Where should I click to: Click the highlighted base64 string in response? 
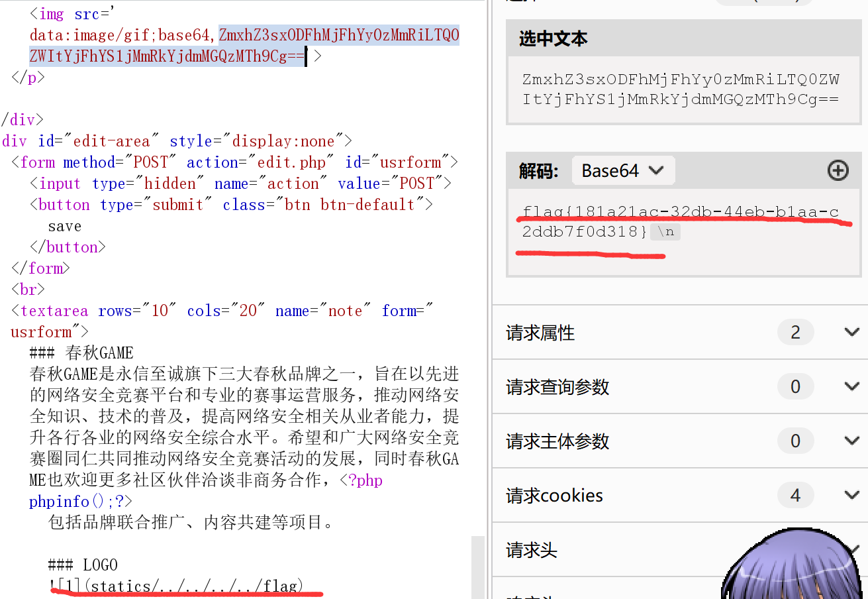(x=244, y=46)
